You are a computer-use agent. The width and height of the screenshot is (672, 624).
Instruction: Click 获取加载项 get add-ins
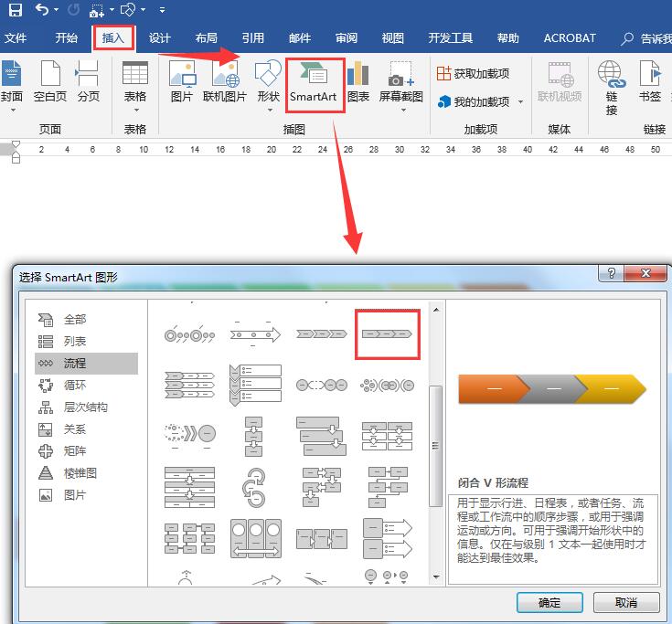(474, 74)
